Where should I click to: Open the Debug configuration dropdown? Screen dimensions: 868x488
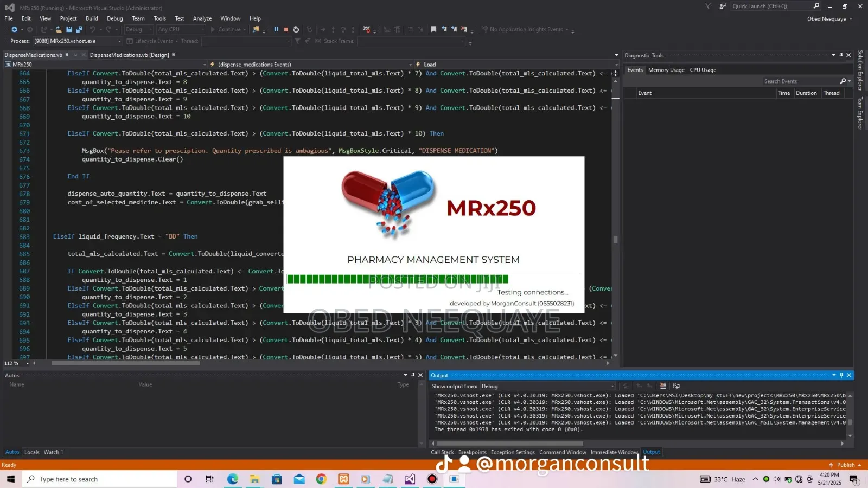139,29
